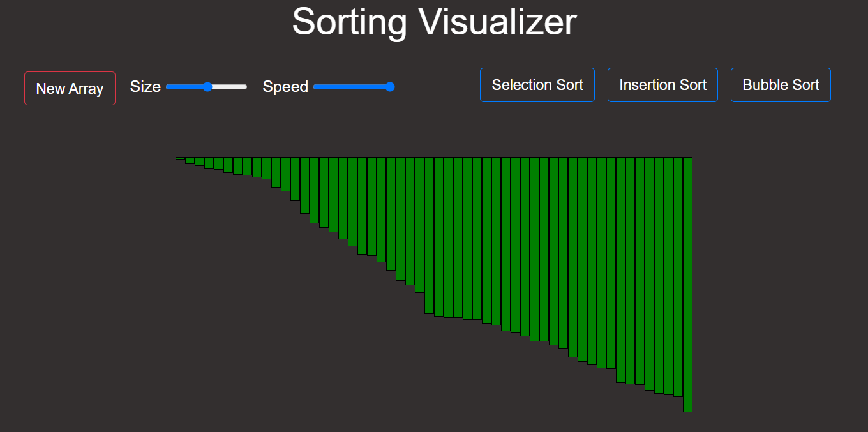868x432 pixels.
Task: Click the Size label
Action: pos(146,87)
